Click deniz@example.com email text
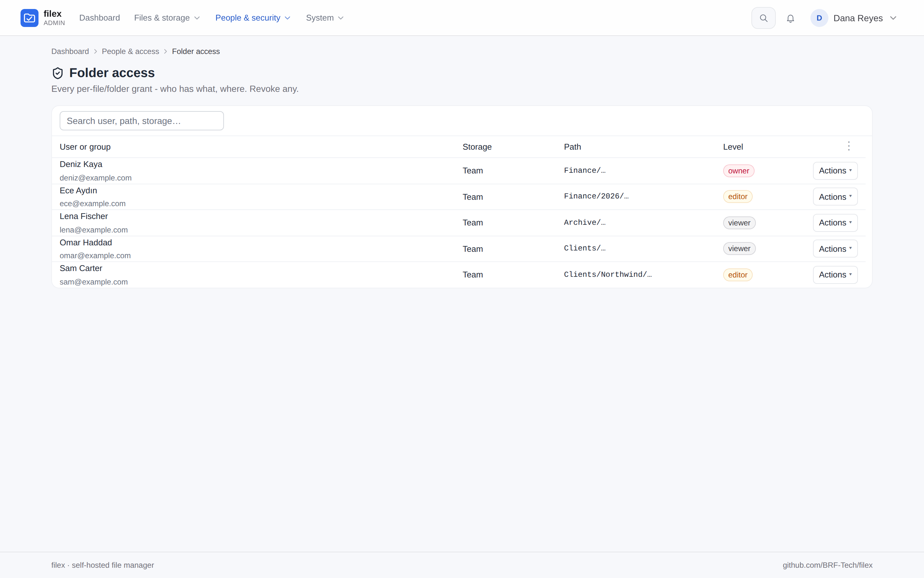The width and height of the screenshot is (924, 578). click(96, 178)
